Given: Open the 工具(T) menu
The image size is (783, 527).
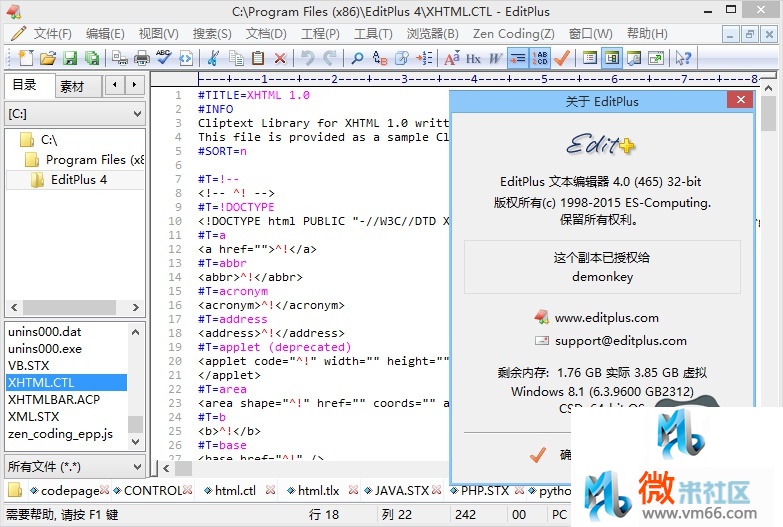Looking at the screenshot, I should tap(373, 33).
